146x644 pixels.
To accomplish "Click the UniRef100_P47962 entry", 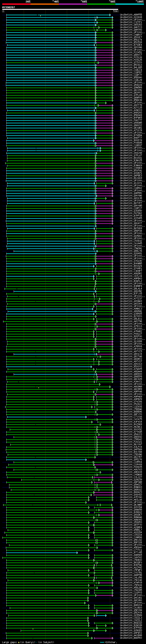I will (131, 213).
